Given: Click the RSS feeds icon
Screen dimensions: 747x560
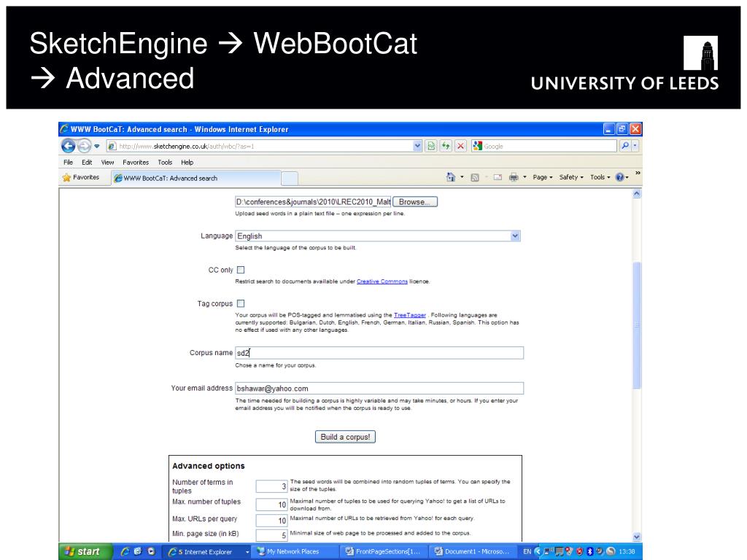Looking at the screenshot, I should coord(474,178).
